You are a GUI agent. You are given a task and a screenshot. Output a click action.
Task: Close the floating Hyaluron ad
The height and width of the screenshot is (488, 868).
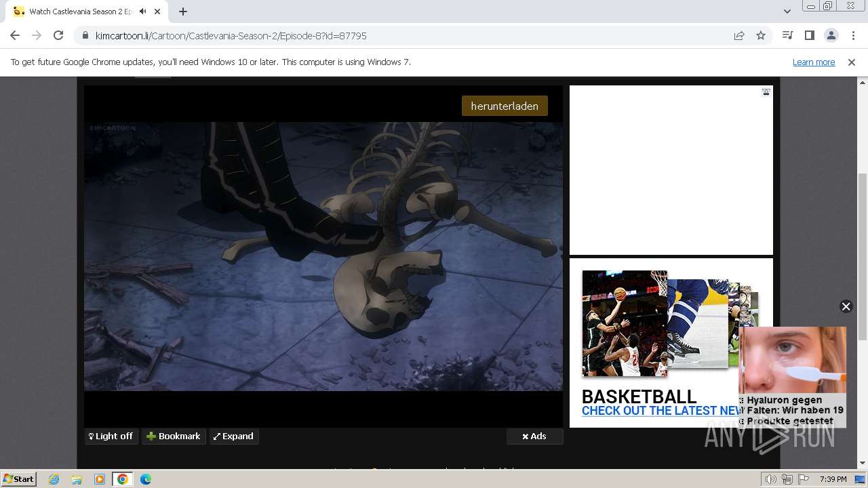click(846, 306)
